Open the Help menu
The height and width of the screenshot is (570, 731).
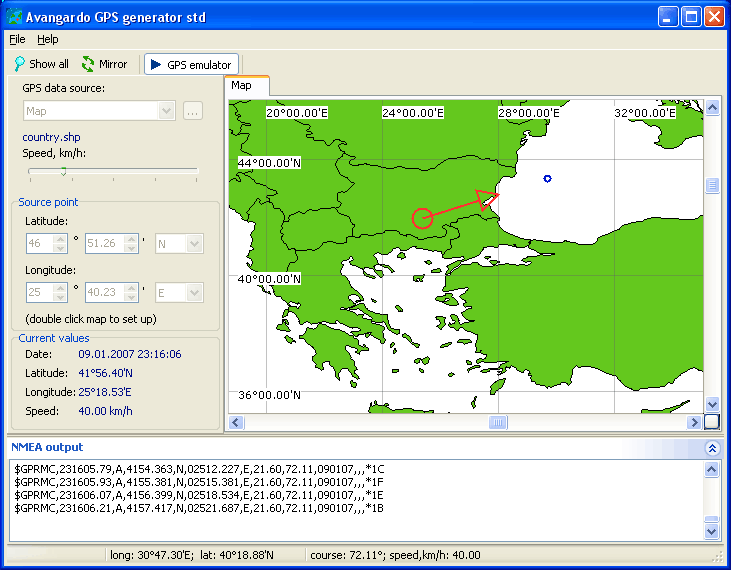pos(48,39)
